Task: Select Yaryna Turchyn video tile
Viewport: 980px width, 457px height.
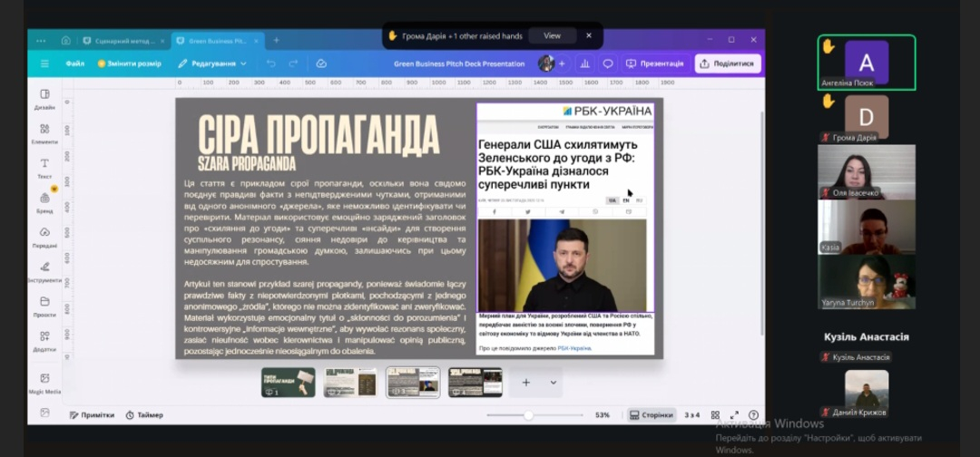Action: [x=867, y=282]
